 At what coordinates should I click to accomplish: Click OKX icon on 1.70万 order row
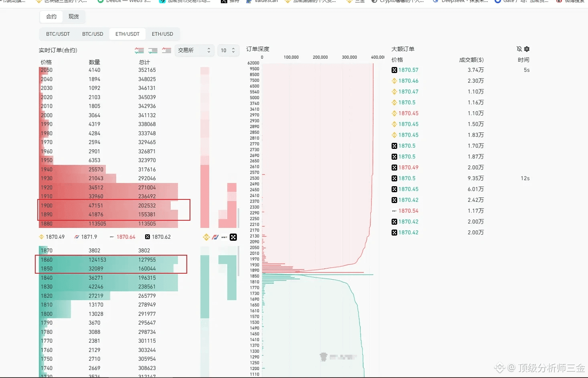tap(394, 146)
